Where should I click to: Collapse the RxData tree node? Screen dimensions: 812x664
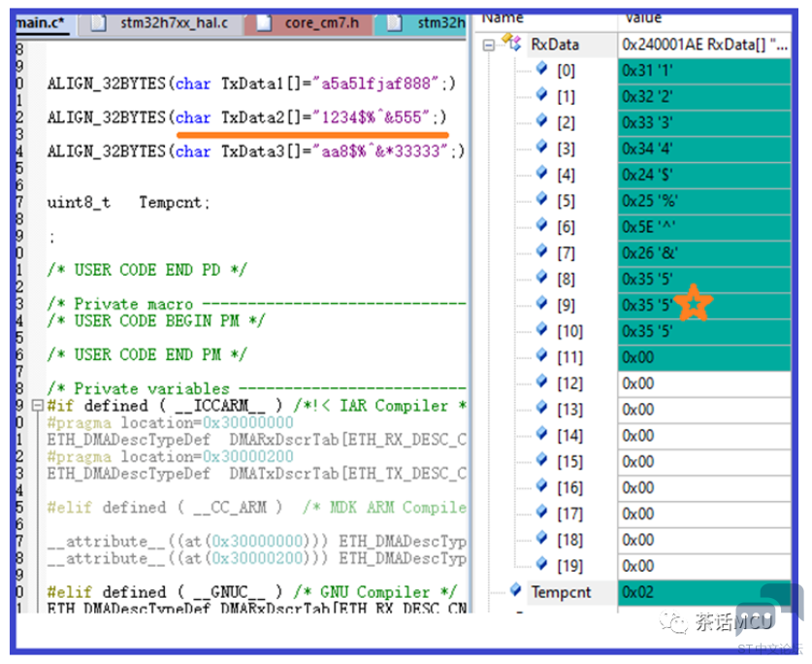(488, 46)
